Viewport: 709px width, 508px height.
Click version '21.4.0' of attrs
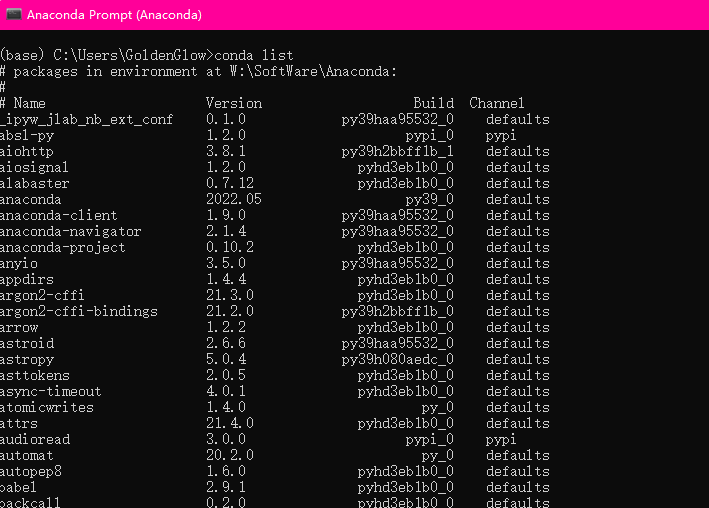230,423
